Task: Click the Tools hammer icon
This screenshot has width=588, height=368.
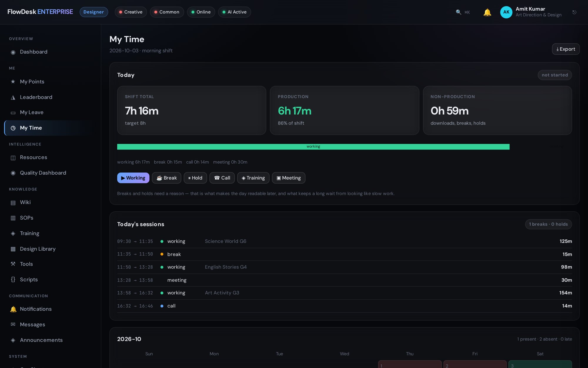Action: tap(13, 264)
